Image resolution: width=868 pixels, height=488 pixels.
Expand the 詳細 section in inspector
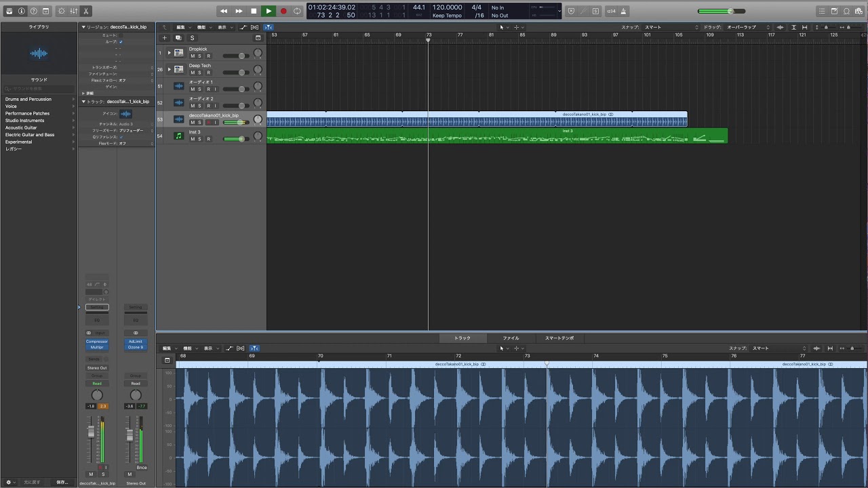pos(83,94)
